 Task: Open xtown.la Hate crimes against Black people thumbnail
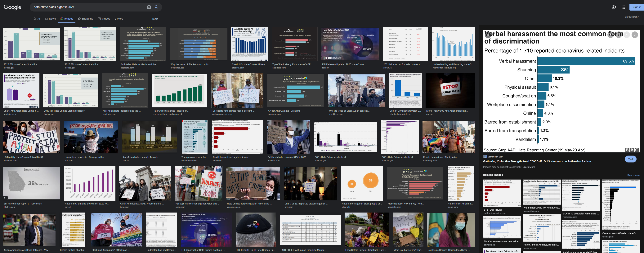[362, 183]
